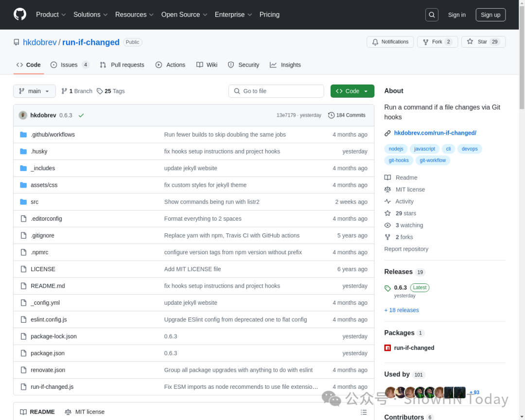Click the nodejs topic tag
525x420 pixels.
[396, 149]
